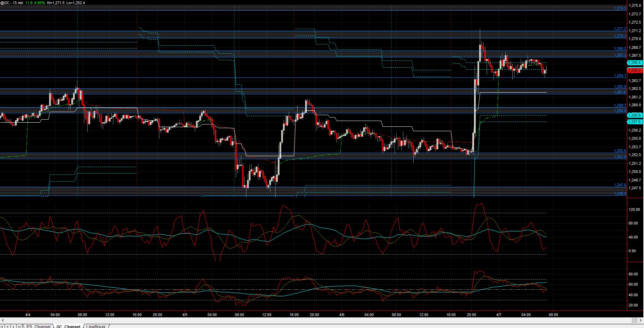Click the 1,250.0 price axis value

(x=634, y=172)
